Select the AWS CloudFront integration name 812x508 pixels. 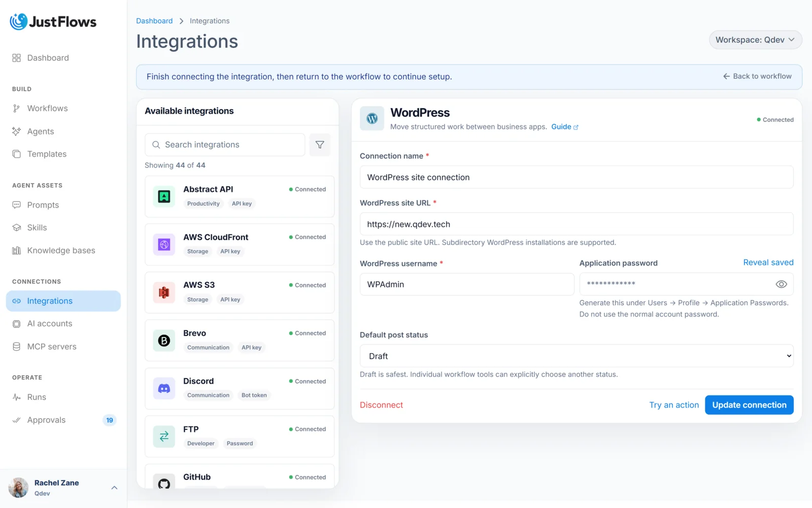pos(216,237)
